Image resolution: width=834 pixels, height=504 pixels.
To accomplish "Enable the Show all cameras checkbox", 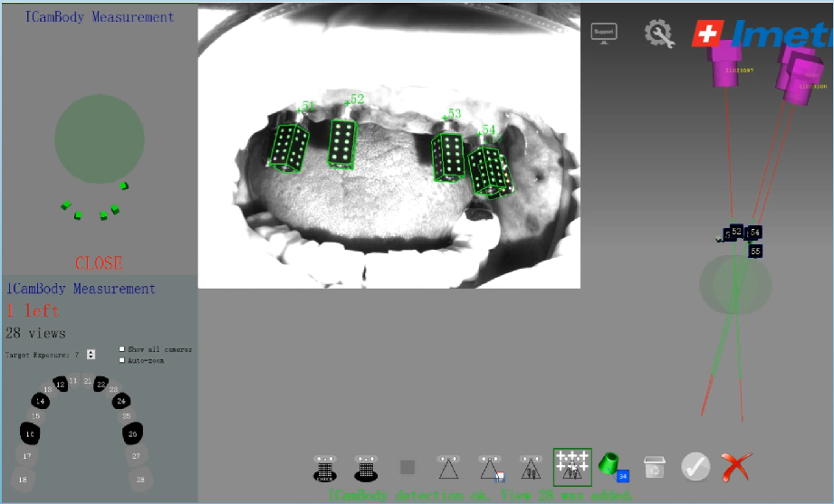I will coord(122,349).
